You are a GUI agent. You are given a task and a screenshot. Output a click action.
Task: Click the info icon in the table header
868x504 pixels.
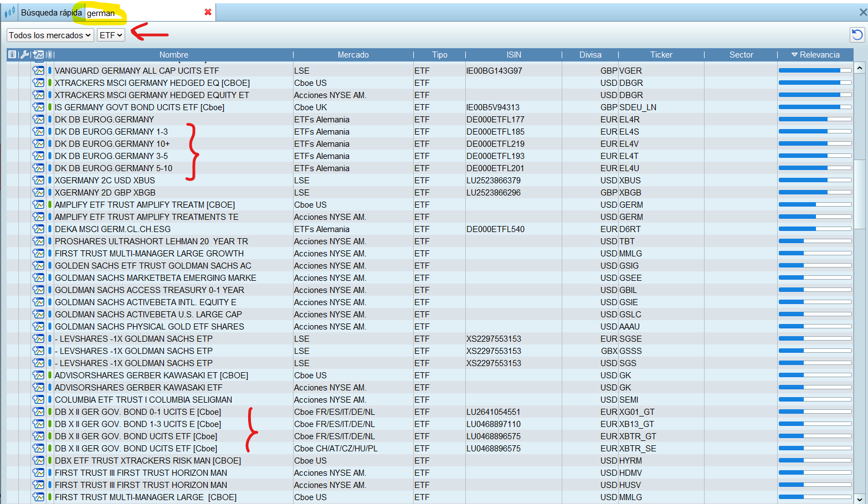pos(12,54)
